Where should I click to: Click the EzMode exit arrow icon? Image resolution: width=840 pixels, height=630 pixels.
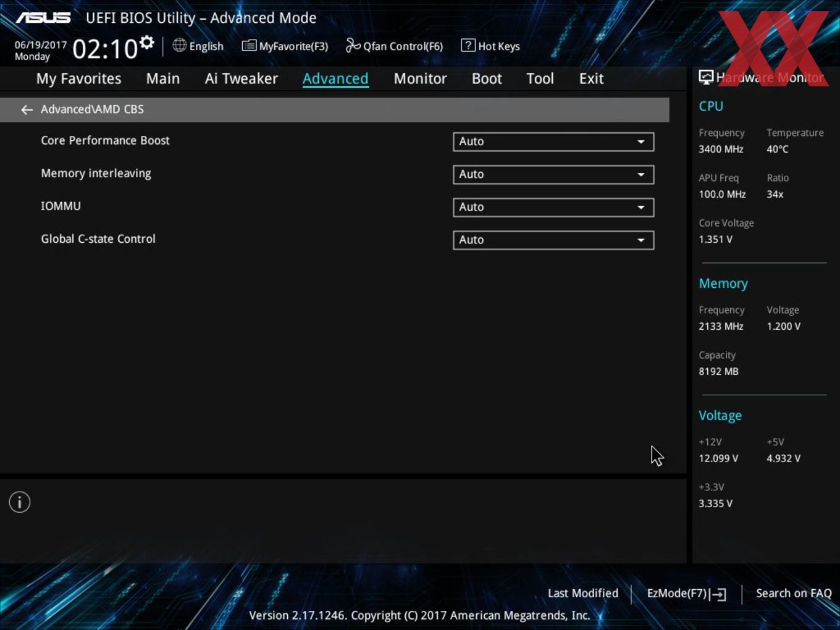pos(718,594)
